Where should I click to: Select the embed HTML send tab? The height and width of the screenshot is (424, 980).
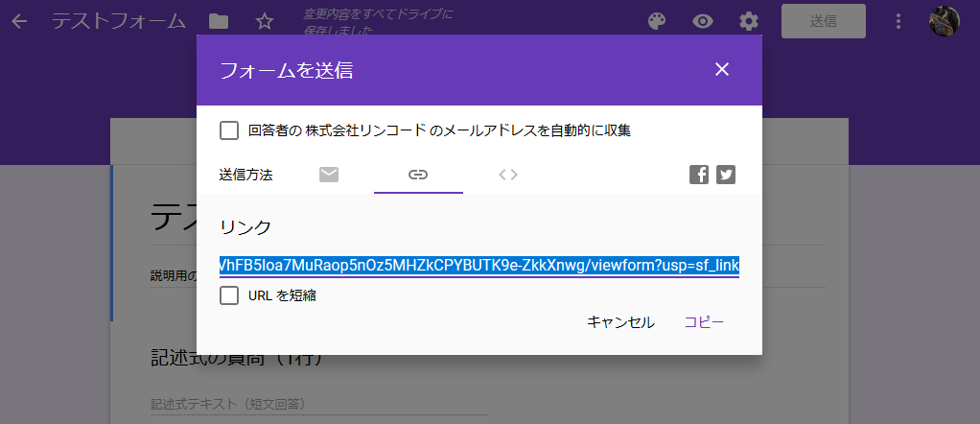[508, 175]
